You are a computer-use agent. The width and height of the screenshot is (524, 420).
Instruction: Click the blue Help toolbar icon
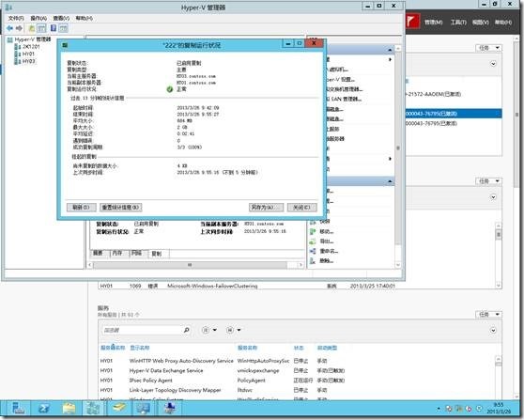pos(54,28)
